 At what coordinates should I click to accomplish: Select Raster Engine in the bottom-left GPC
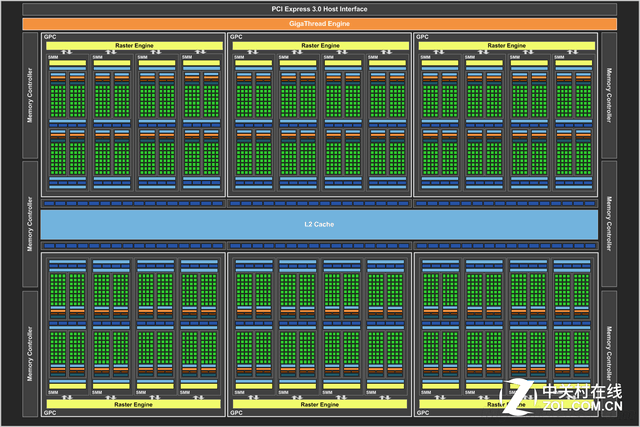(x=132, y=403)
